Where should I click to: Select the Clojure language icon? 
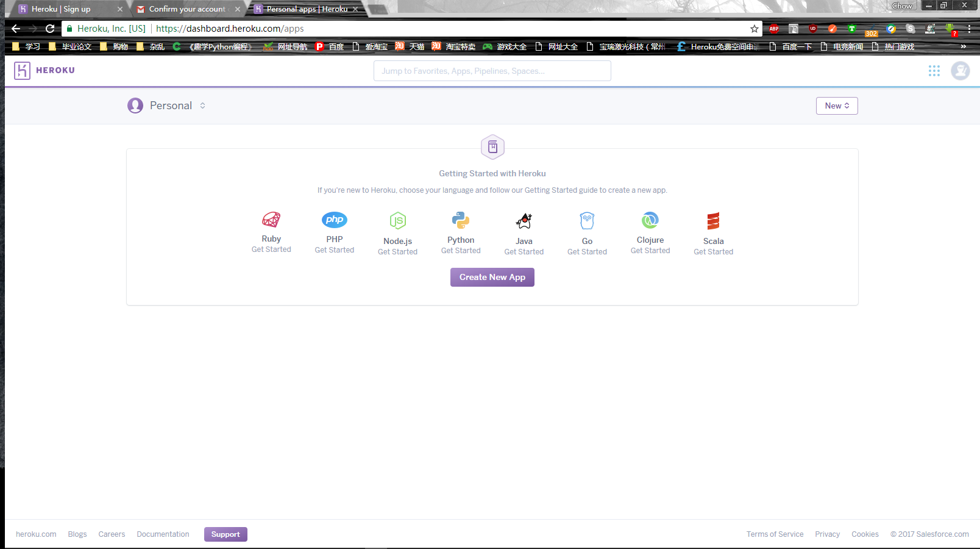(x=650, y=220)
